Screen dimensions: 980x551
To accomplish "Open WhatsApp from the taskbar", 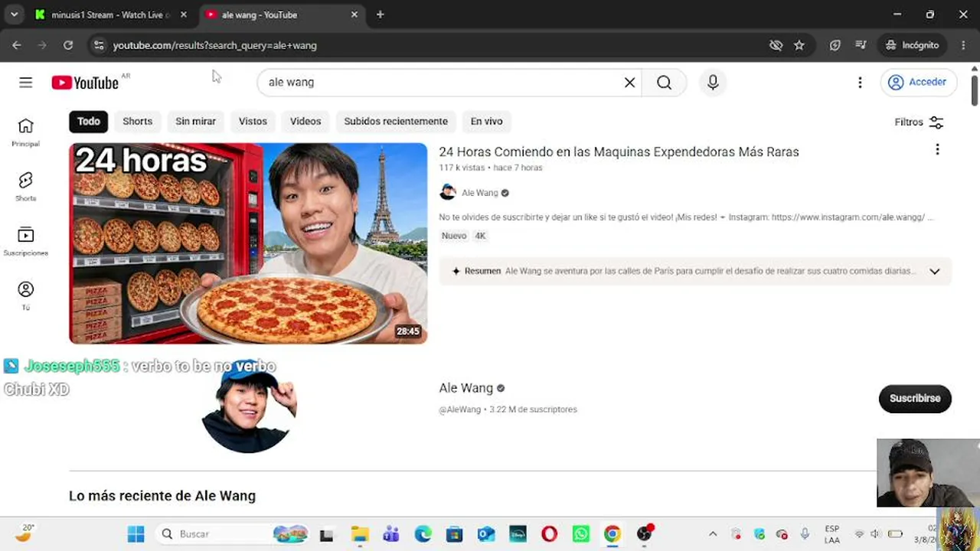I will click(580, 534).
